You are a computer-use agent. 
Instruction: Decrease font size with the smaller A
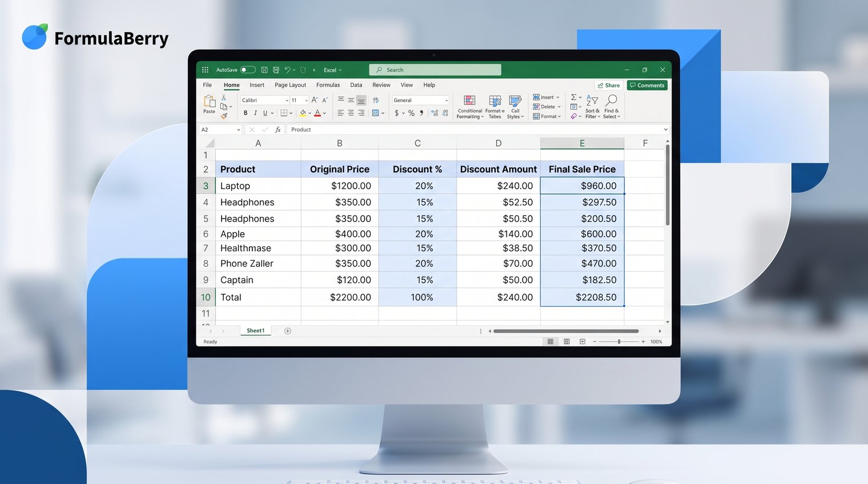(x=325, y=100)
